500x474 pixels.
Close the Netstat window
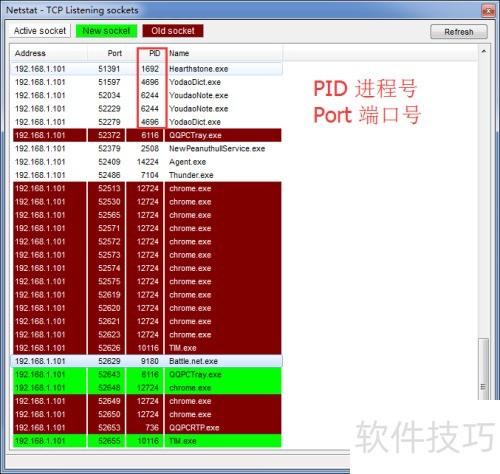[488, 11]
